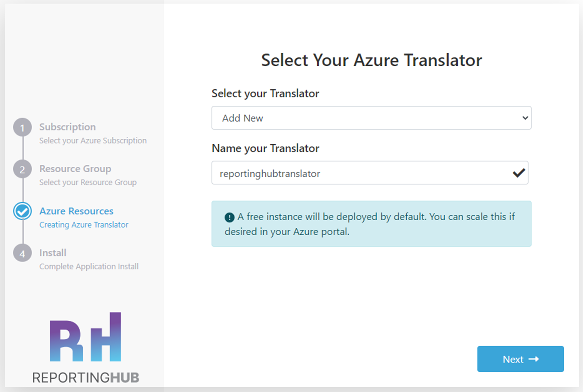This screenshot has width=583, height=392.
Task: Click the step 4 Install circle icon
Action: (x=22, y=253)
